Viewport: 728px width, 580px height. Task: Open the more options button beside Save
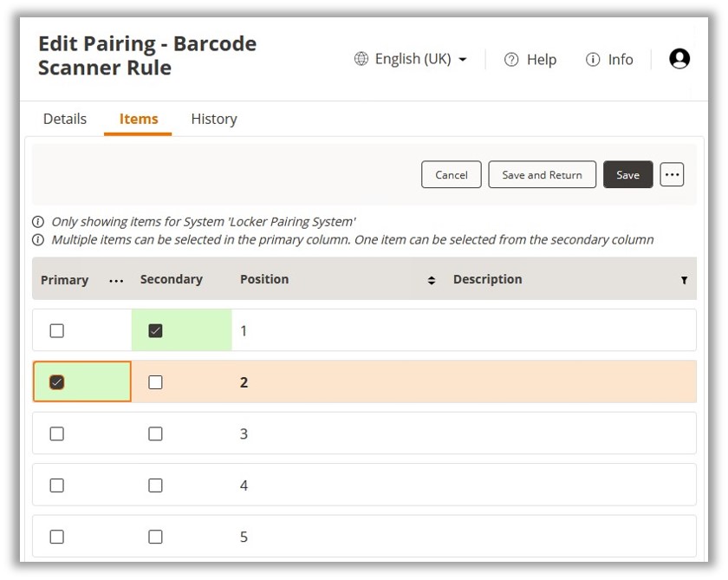tap(672, 174)
